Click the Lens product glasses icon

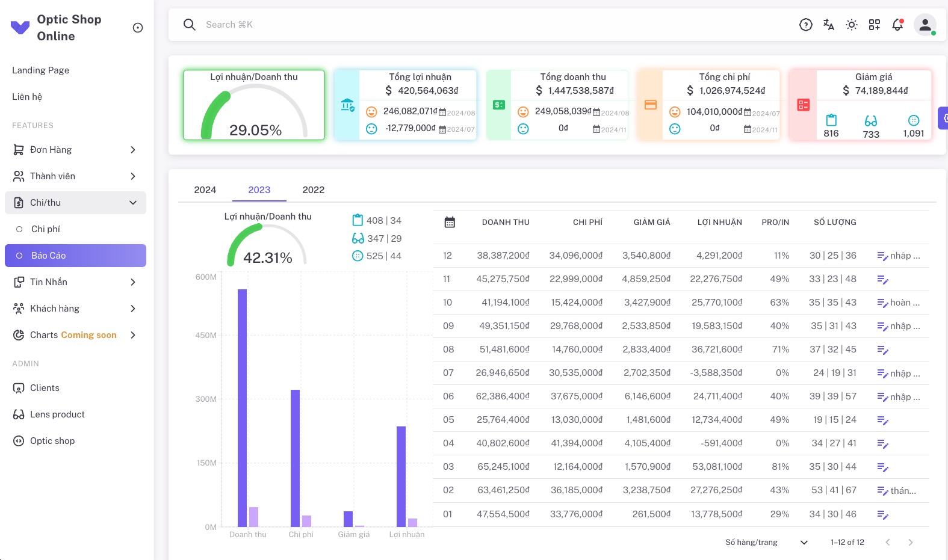click(19, 414)
